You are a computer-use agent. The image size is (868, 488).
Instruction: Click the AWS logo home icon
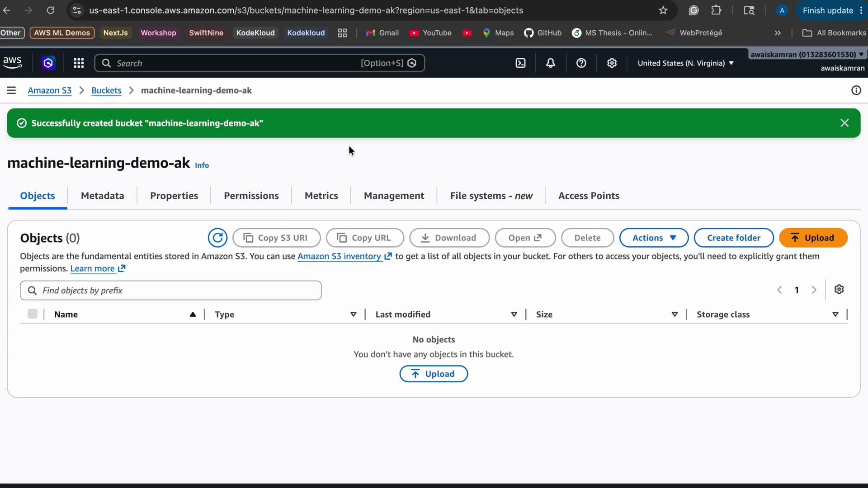(x=12, y=63)
